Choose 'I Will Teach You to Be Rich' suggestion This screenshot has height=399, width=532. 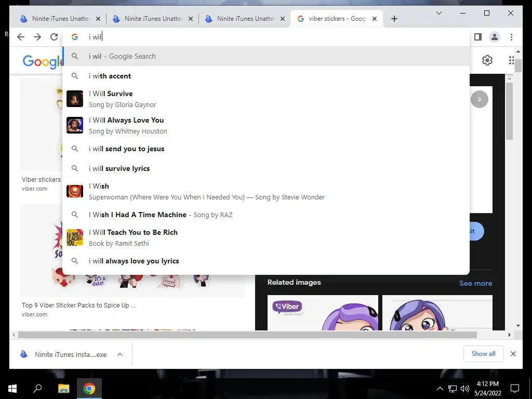point(266,237)
